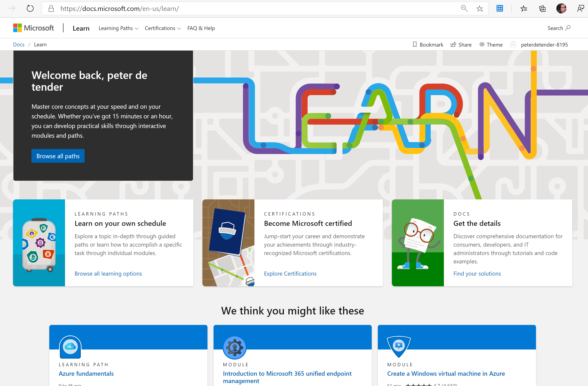Click the Microsoft logo in the header
This screenshot has width=588, height=386.
pyautogui.click(x=33, y=28)
